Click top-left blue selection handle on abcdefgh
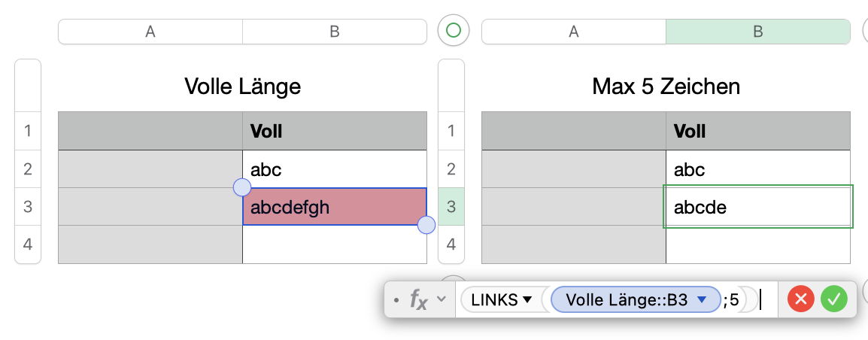Viewport: 868px width, 340px height. (x=242, y=187)
